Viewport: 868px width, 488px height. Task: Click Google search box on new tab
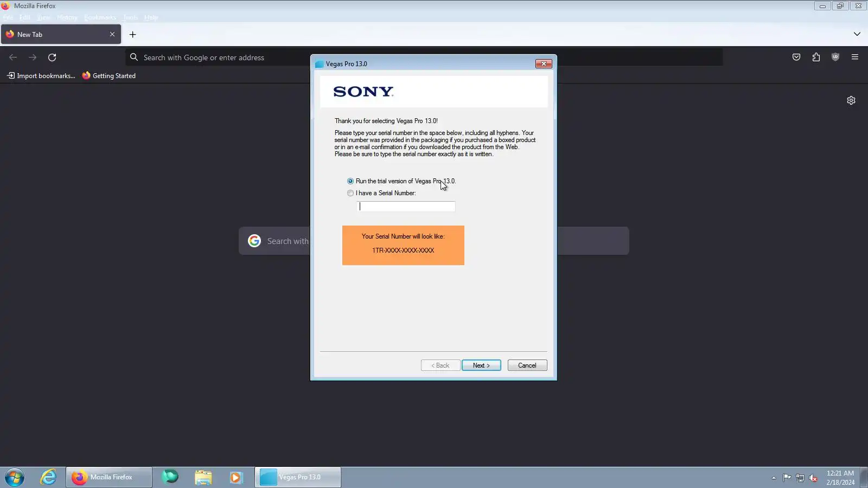434,241
